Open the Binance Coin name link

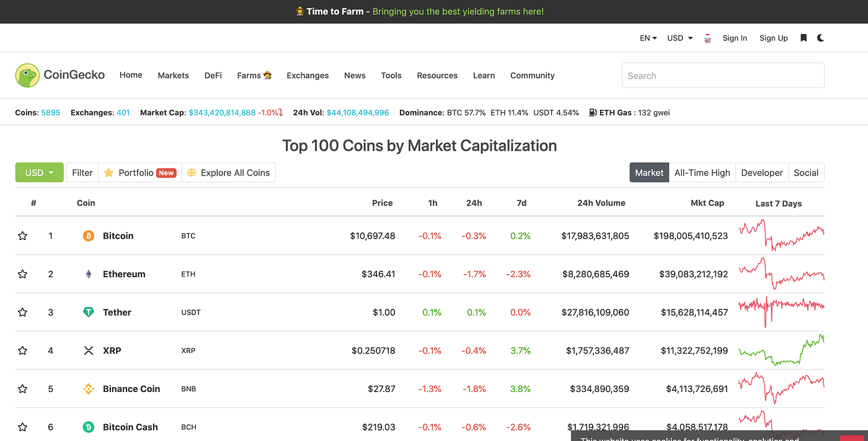tap(131, 389)
